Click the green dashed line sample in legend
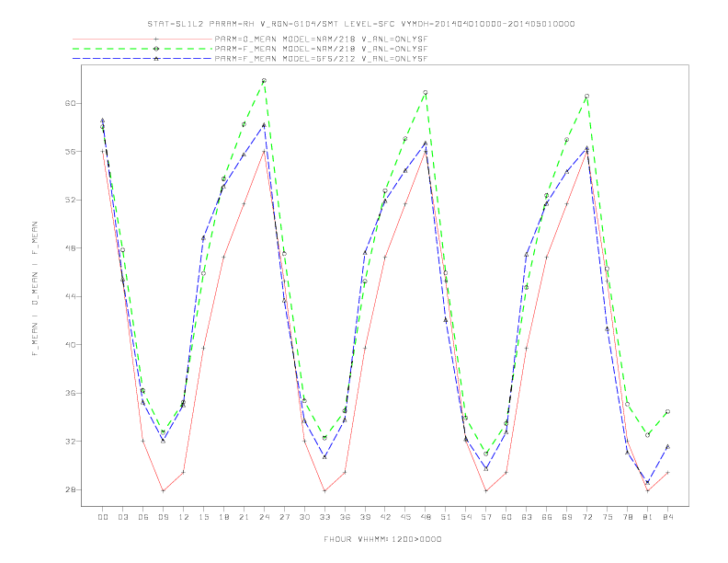Screen dimensions: 728x563 point(142,49)
